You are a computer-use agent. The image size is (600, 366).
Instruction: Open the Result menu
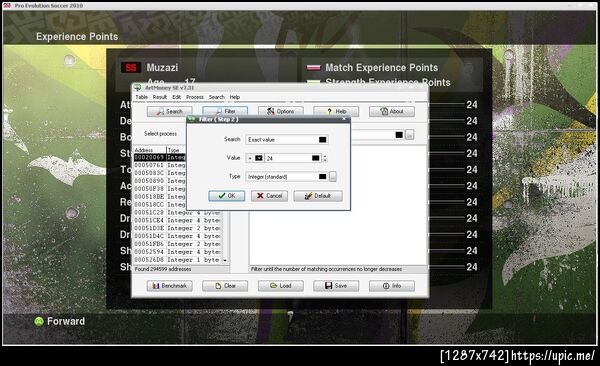coord(160,97)
